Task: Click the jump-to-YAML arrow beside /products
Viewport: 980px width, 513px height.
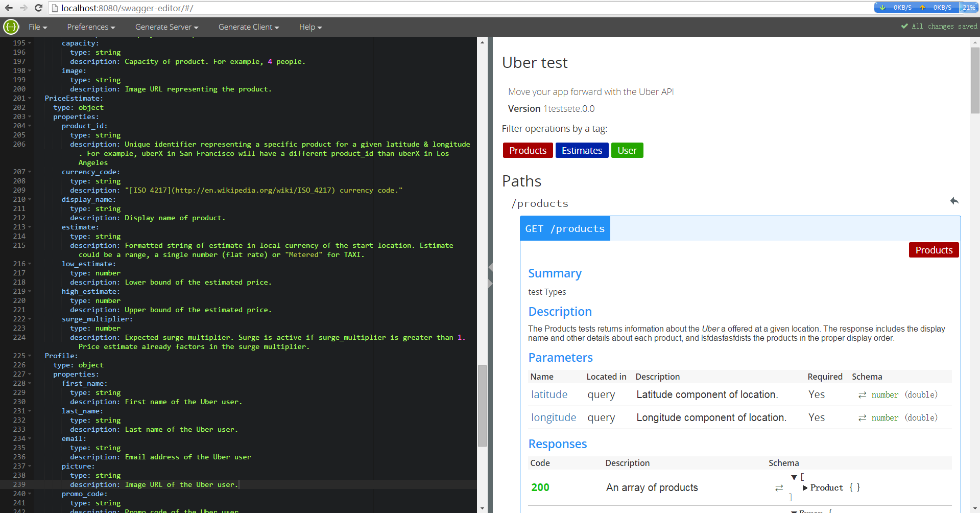Action: [x=954, y=201]
